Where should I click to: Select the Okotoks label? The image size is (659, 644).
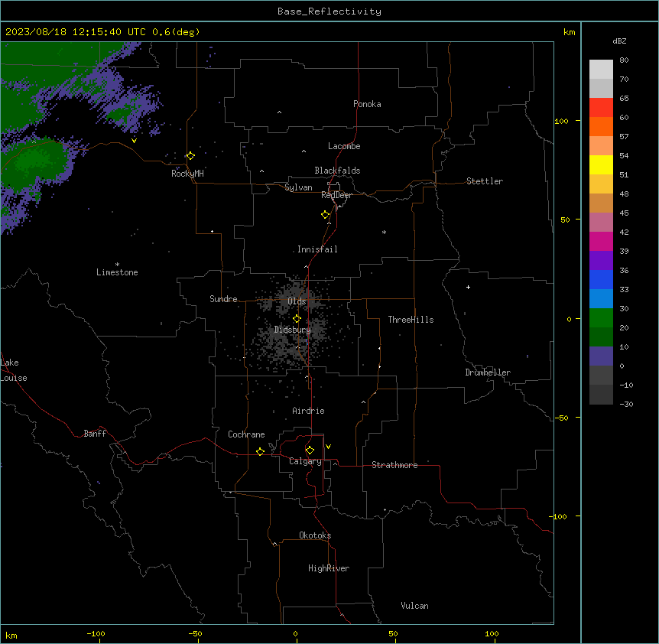tap(315, 535)
